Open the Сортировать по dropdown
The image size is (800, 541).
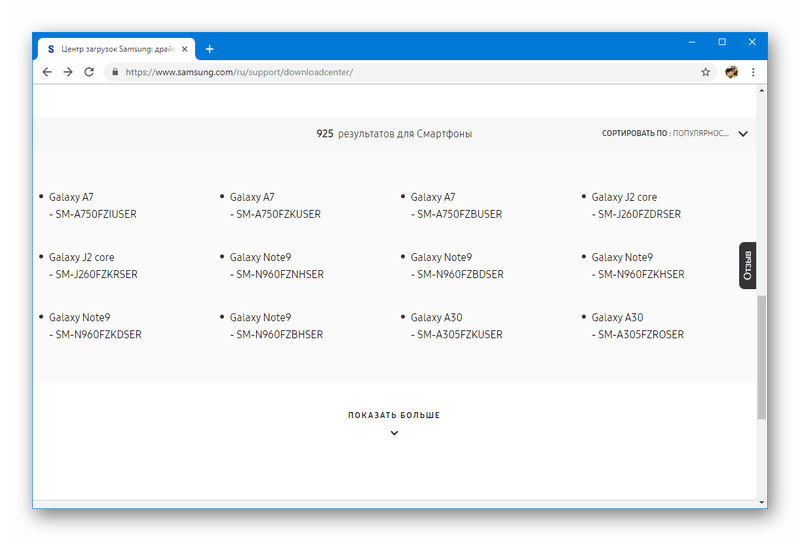point(674,133)
